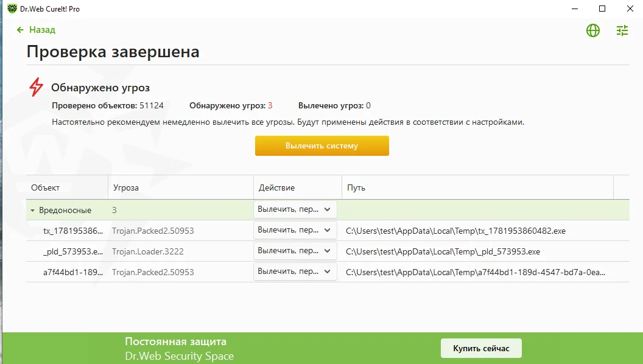The width and height of the screenshot is (643, 364).
Task: Click the Вылечить систему button
Action: (x=322, y=146)
